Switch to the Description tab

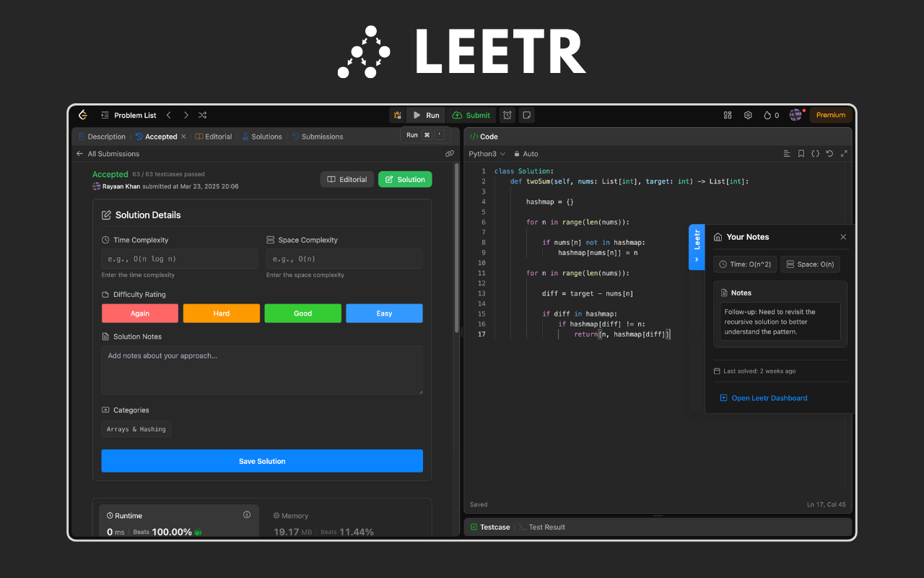coord(102,137)
